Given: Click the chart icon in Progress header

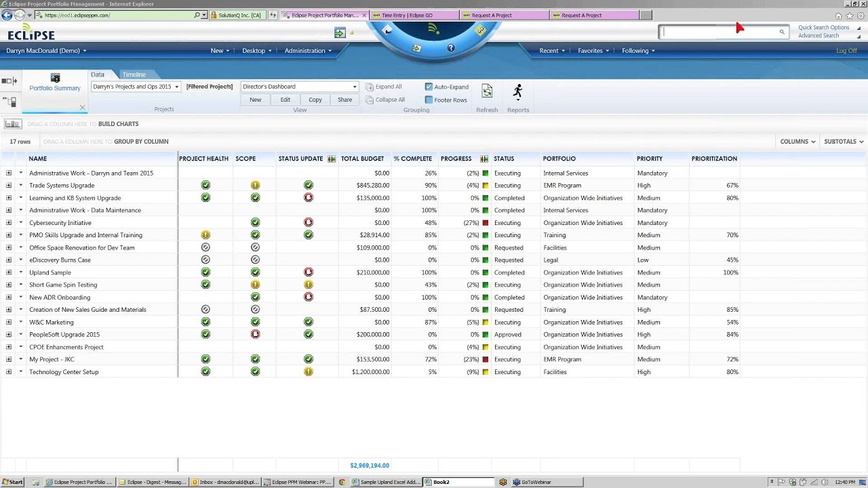Looking at the screenshot, I should (x=484, y=159).
